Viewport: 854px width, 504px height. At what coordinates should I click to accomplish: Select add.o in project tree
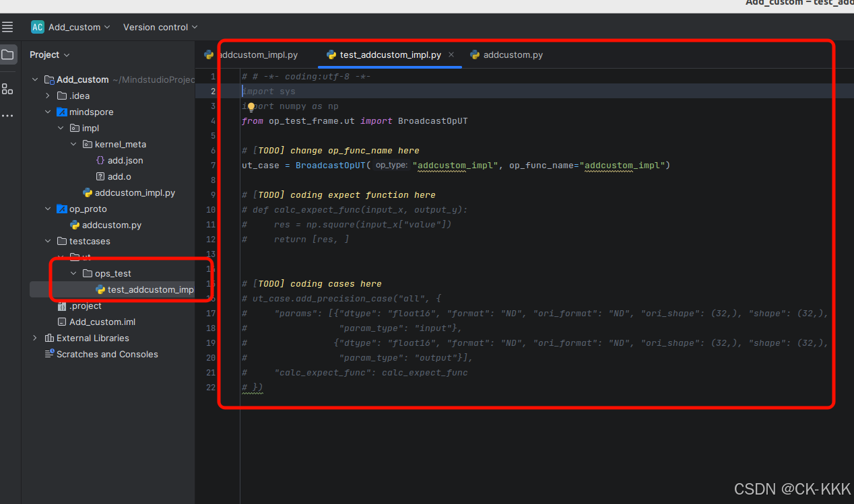(113, 176)
